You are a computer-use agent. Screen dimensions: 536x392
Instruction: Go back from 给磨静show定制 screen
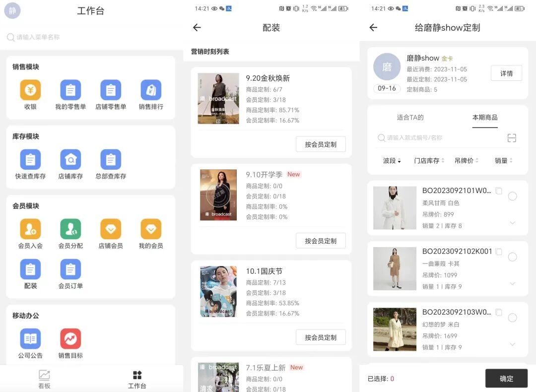tap(373, 27)
